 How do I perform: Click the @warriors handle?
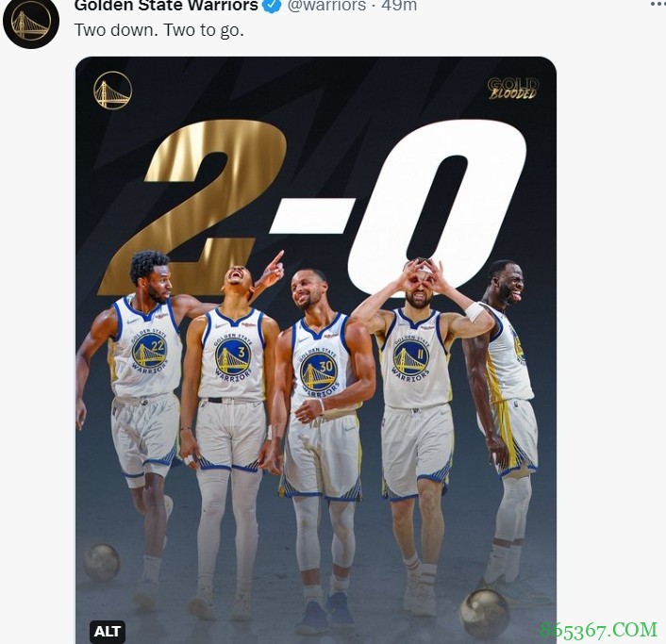325,6
